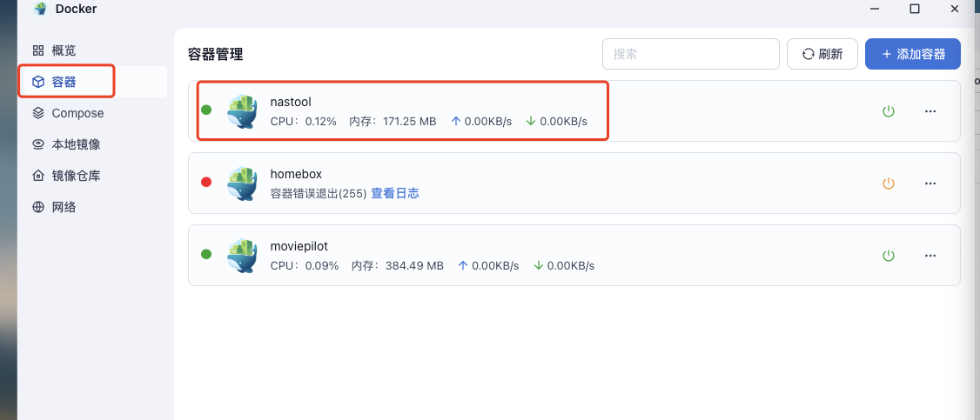Image resolution: width=980 pixels, height=420 pixels.
Task: Click nastool upload speed arrow
Action: [456, 121]
